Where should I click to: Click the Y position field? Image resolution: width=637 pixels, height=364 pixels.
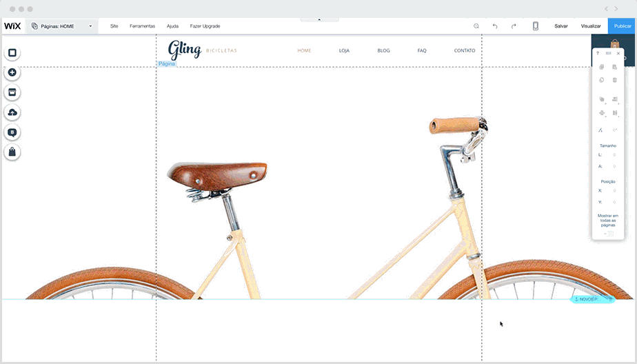tap(613, 202)
